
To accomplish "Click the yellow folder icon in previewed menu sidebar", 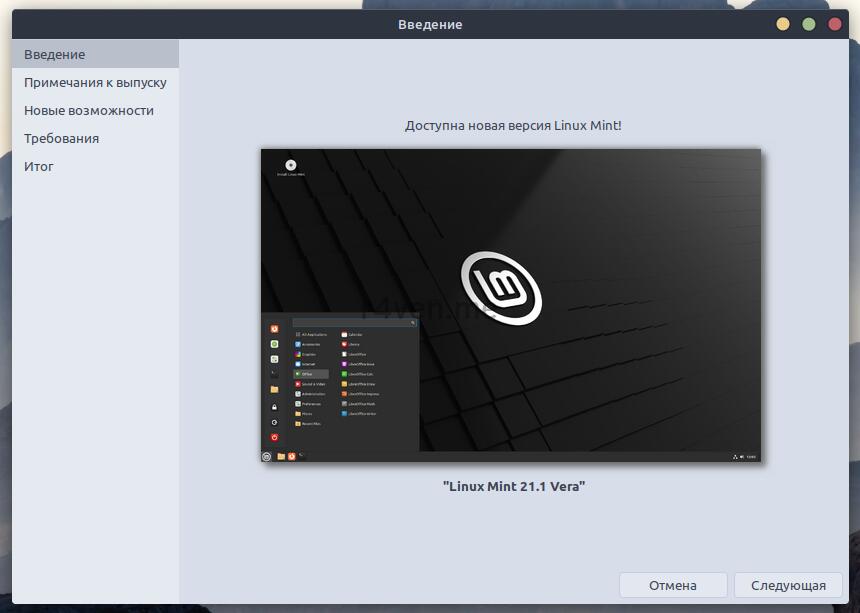I will click(274, 389).
